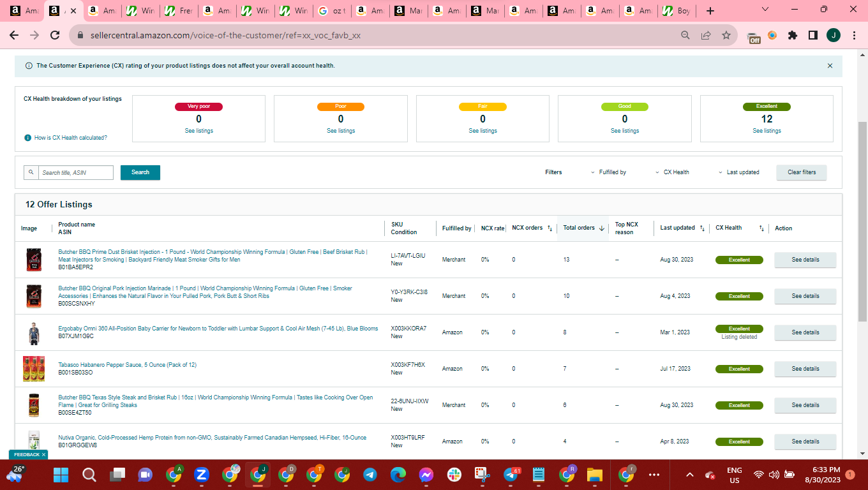This screenshot has width=868, height=490.
Task: Open the Nutiva Organic Hemp Protein link
Action: [213, 438]
